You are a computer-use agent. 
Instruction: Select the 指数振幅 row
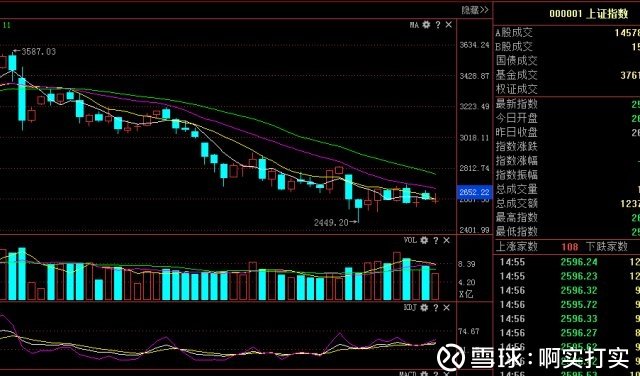pos(567,175)
